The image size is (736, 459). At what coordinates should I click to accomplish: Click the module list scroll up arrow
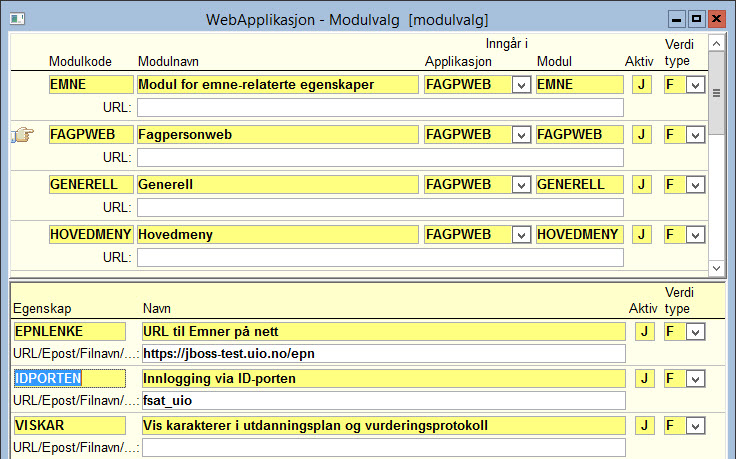pos(716,44)
